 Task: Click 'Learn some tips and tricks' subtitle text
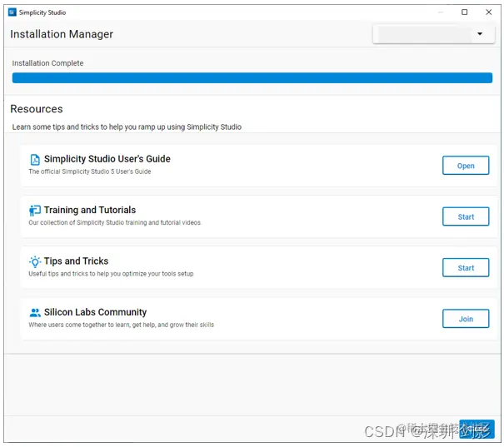pos(127,127)
